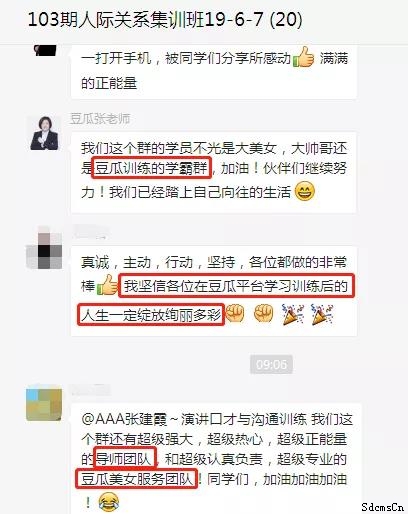Open 豆瓜张老师 profile avatar photo
408x514 pixels.
(44, 132)
